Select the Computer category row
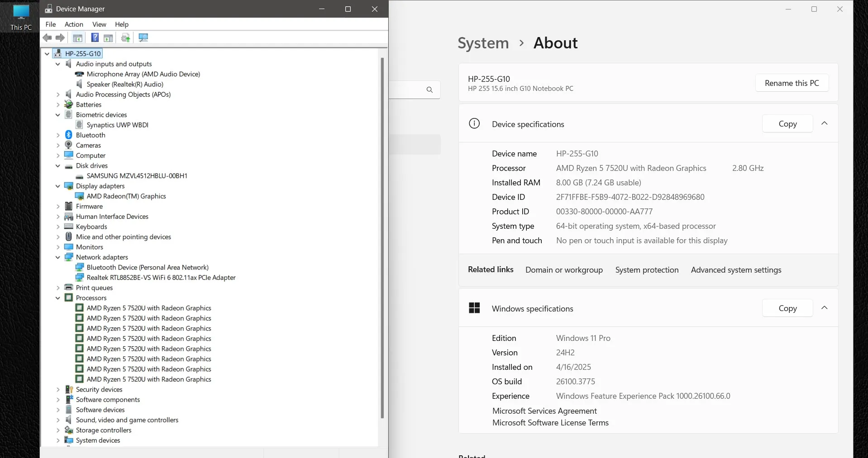This screenshot has height=458, width=868. click(x=91, y=156)
